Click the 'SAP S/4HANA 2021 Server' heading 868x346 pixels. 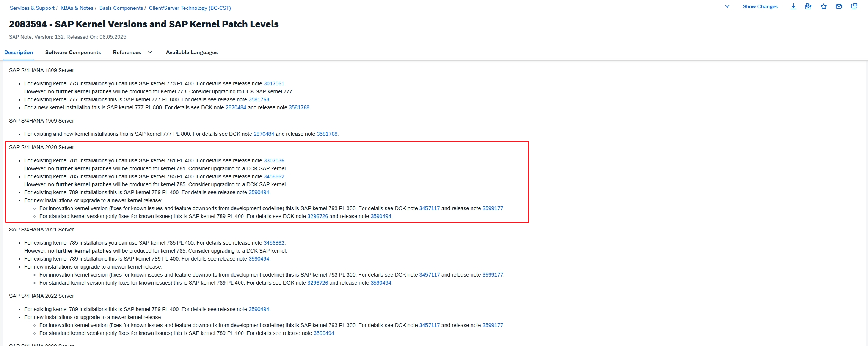tap(41, 230)
